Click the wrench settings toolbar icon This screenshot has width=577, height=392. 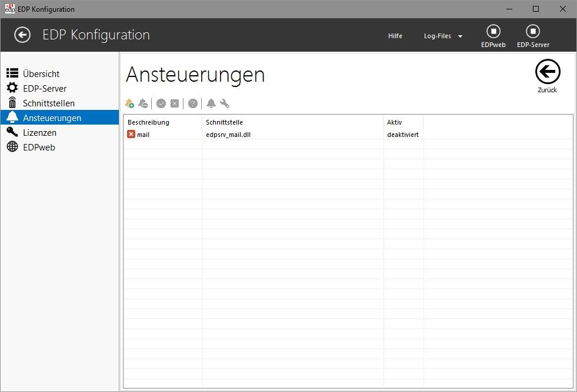coord(225,103)
